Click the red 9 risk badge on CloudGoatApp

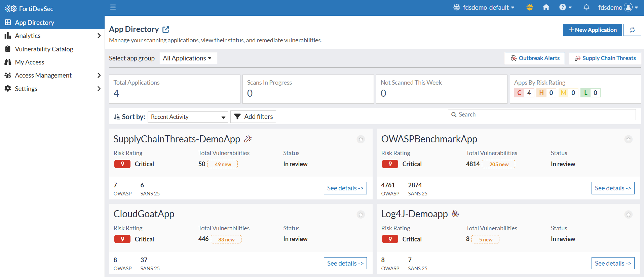pos(122,239)
